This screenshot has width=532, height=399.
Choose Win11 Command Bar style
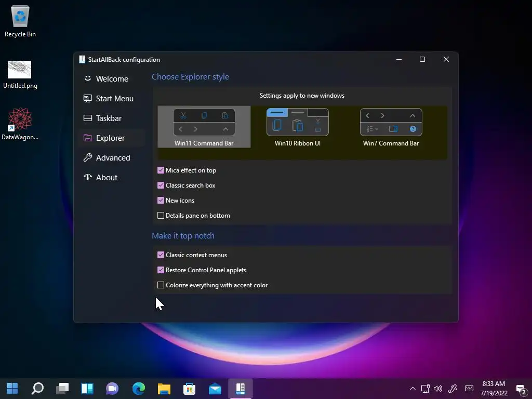(x=204, y=127)
